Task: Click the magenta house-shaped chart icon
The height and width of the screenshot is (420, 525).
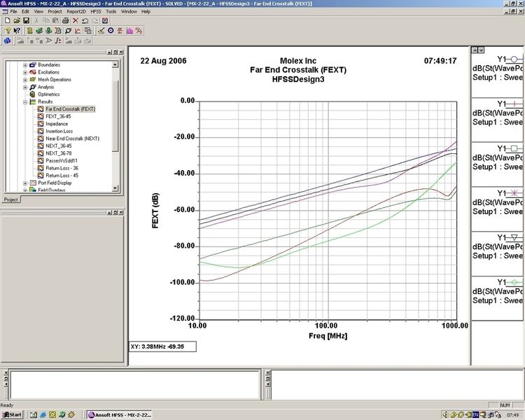Action: [x=130, y=31]
